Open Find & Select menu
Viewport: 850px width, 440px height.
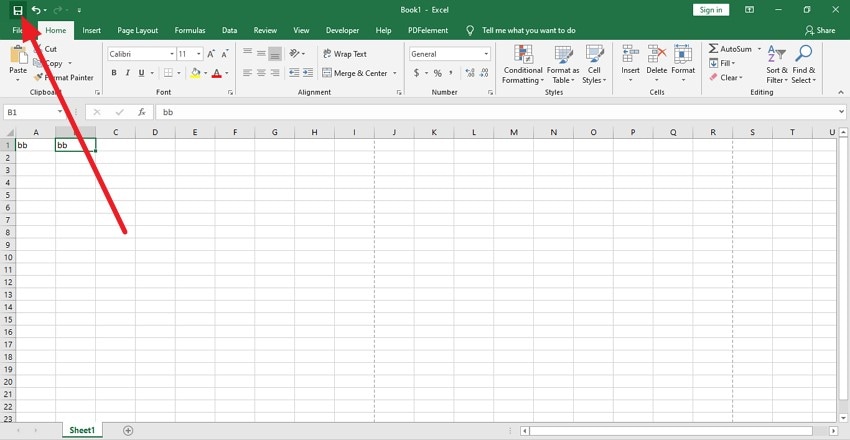[x=803, y=64]
